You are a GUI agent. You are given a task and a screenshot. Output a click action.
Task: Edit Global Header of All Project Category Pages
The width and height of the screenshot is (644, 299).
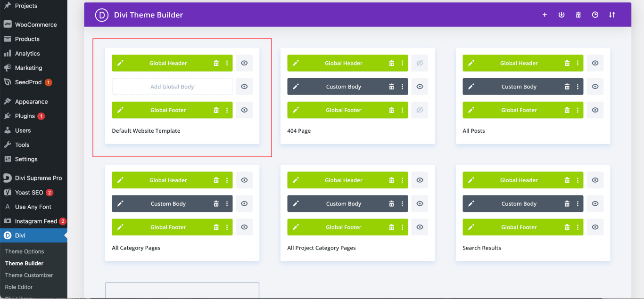coord(296,180)
